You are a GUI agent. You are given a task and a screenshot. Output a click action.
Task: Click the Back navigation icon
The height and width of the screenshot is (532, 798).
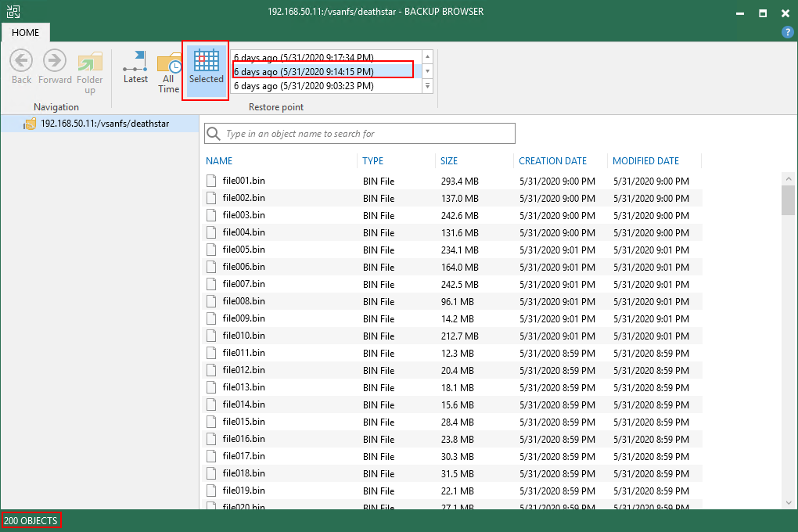[x=20, y=60]
